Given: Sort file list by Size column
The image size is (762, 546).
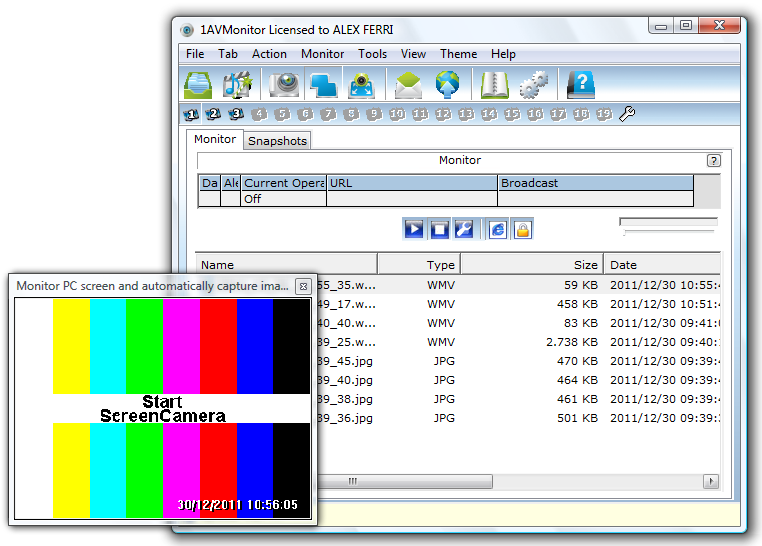Looking at the screenshot, I should coord(586,265).
